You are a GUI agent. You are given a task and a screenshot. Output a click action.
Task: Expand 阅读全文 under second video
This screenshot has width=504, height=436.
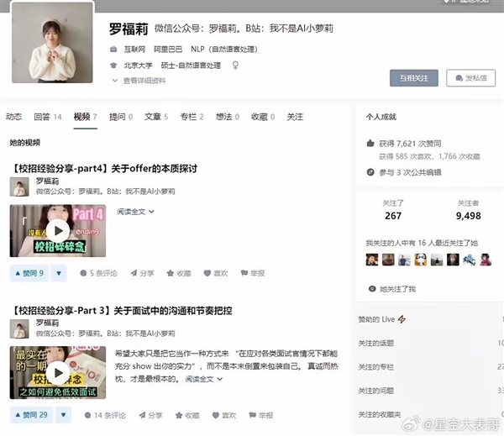204,379
